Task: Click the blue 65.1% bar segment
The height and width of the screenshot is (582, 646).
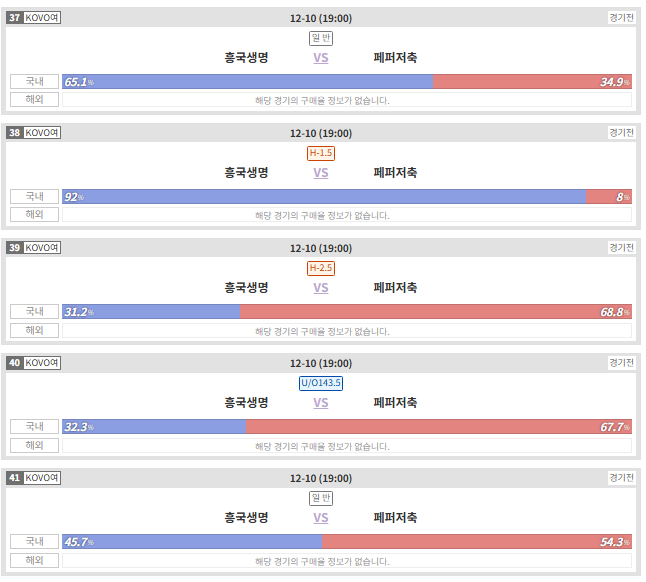Action: pos(248,82)
